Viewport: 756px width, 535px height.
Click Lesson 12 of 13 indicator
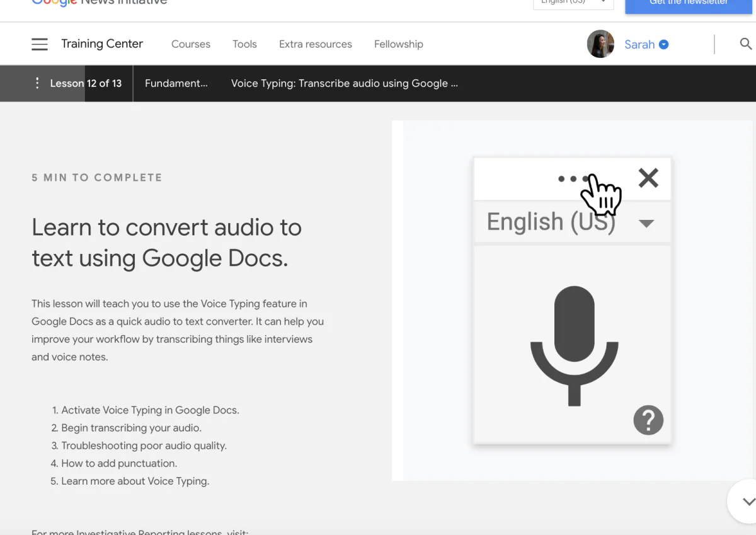tap(85, 83)
